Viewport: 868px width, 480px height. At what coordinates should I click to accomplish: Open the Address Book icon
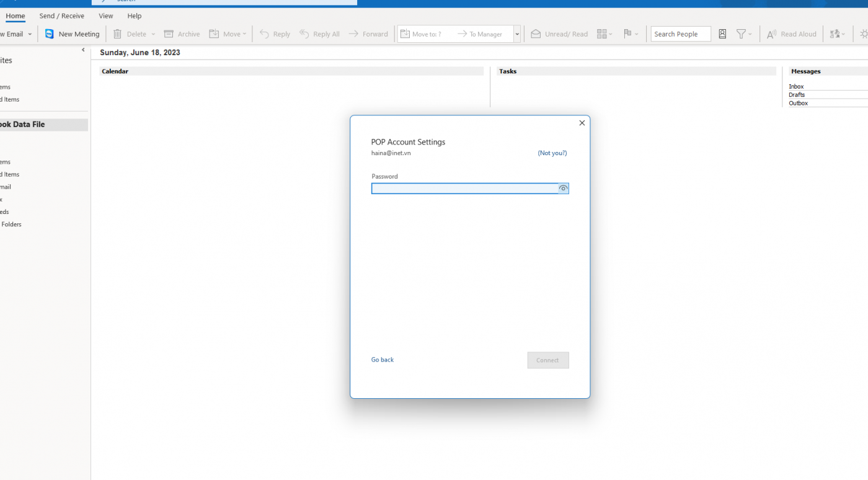tap(722, 34)
